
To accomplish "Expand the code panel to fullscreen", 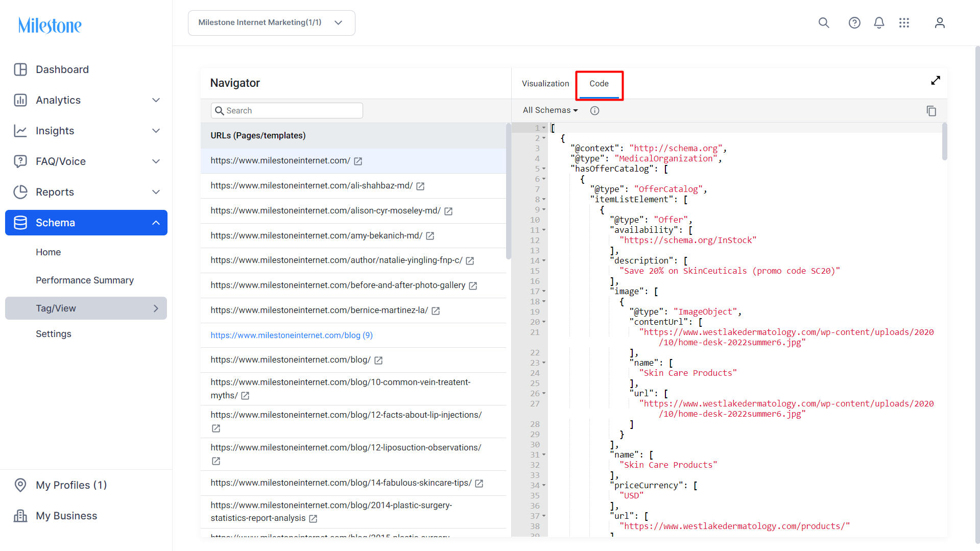I will point(936,81).
